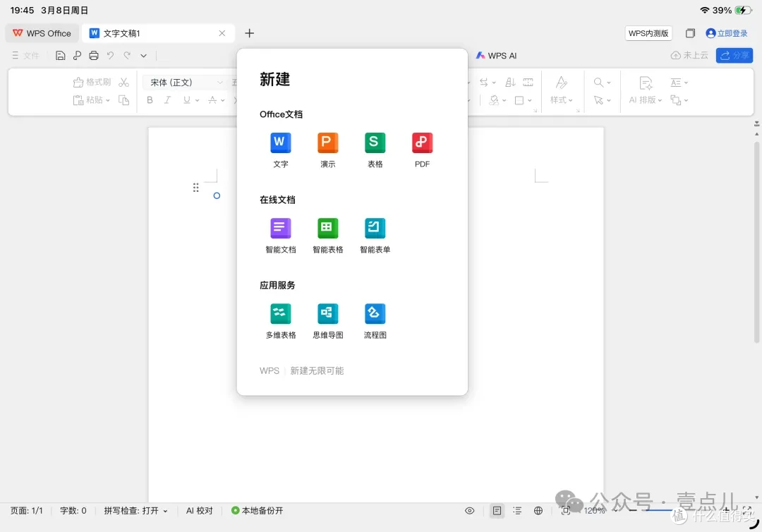Toggle bold formatting
Image resolution: width=762 pixels, height=532 pixels.
click(150, 99)
